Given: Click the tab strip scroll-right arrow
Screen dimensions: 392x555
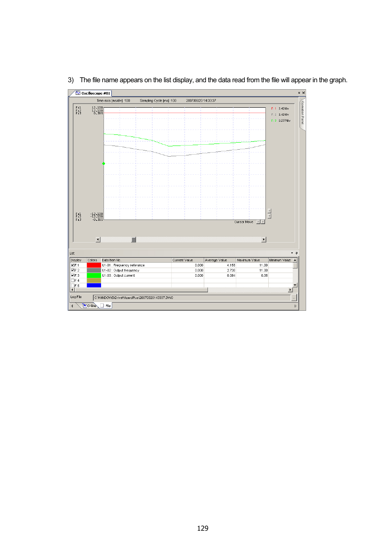Looking at the screenshot, I should (x=295, y=306).
